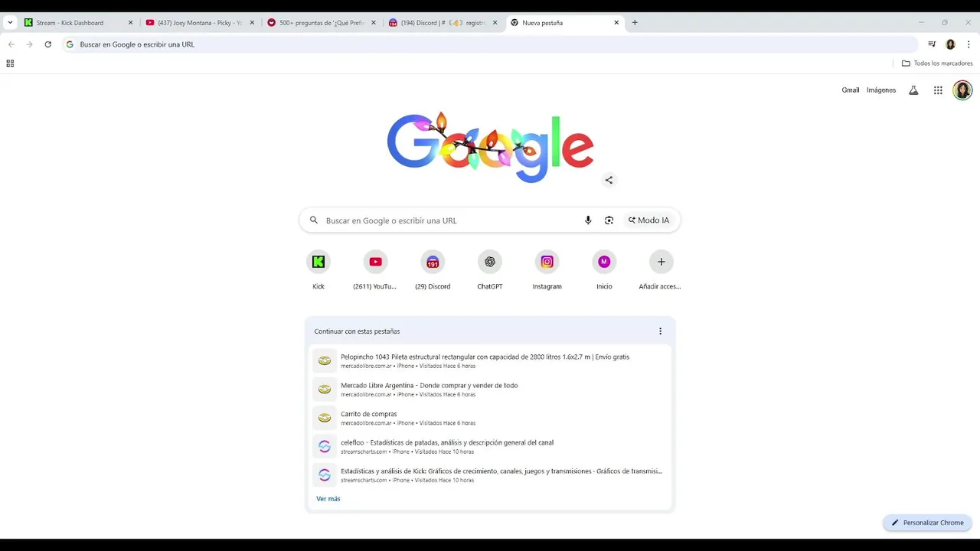980x551 pixels.
Task: Go forward with the forward arrow
Action: pos(30,44)
